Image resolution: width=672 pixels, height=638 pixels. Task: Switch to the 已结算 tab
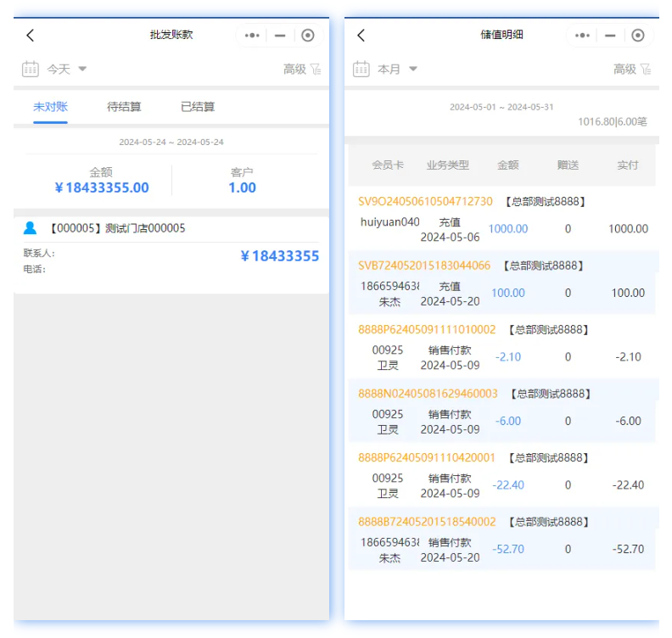198,107
